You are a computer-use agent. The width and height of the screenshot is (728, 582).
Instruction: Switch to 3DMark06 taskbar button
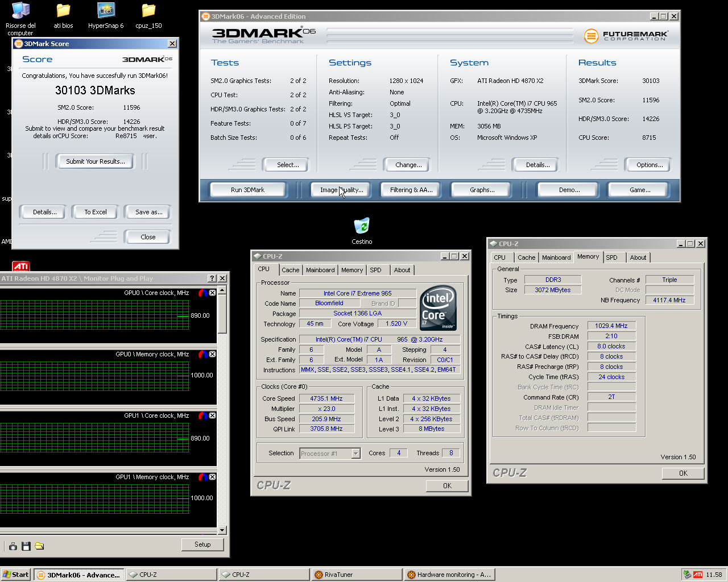78,575
